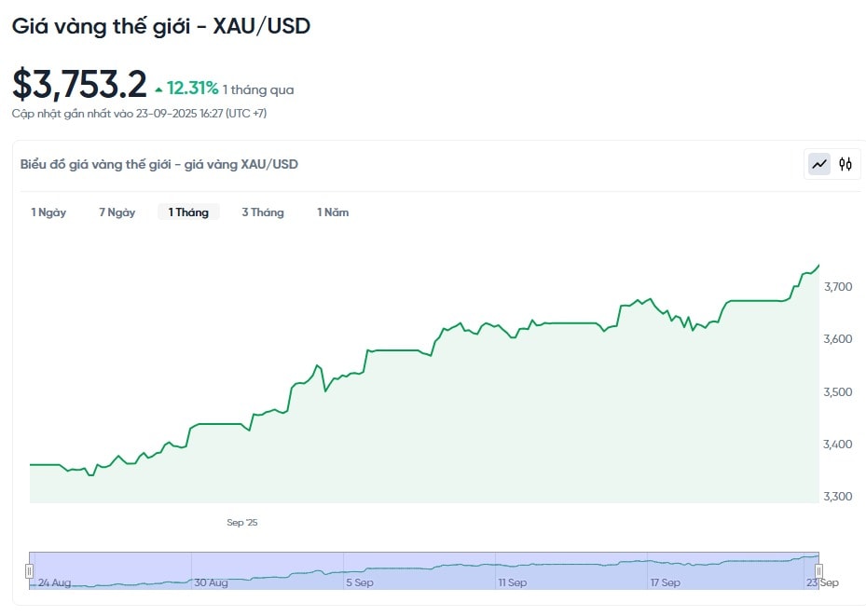
Task: Select the 3 Tháng time range
Action: pos(263,212)
